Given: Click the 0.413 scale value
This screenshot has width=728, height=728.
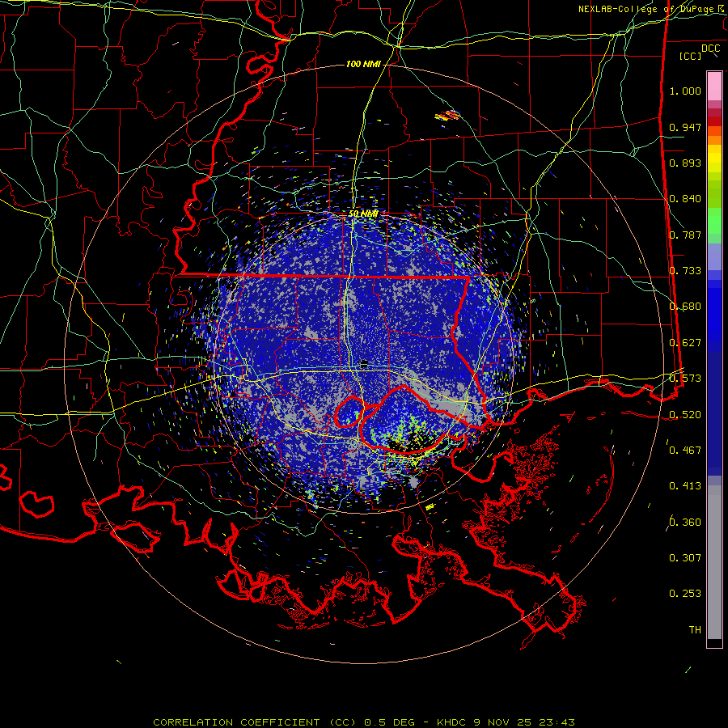Looking at the screenshot, I should [x=685, y=486].
